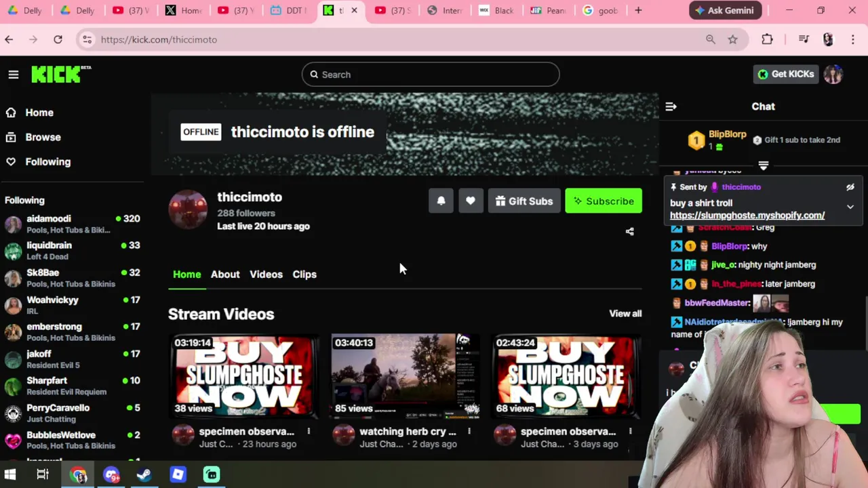Toggle follow heart for thiccimoto
This screenshot has height=488, width=868.
click(471, 201)
